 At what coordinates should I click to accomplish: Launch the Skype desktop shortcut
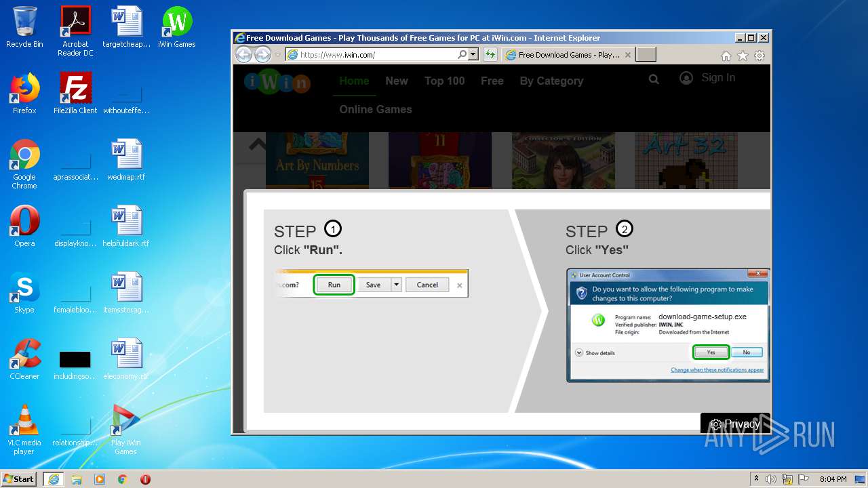click(x=24, y=293)
